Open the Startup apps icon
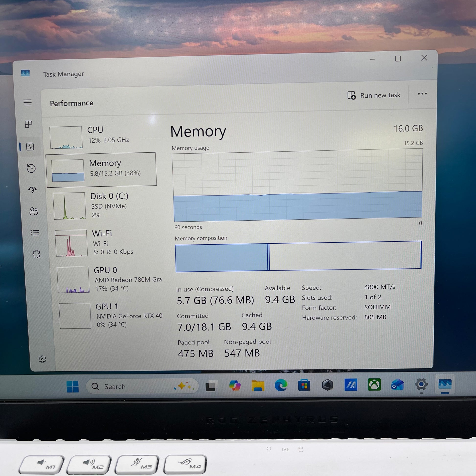 tap(32, 190)
